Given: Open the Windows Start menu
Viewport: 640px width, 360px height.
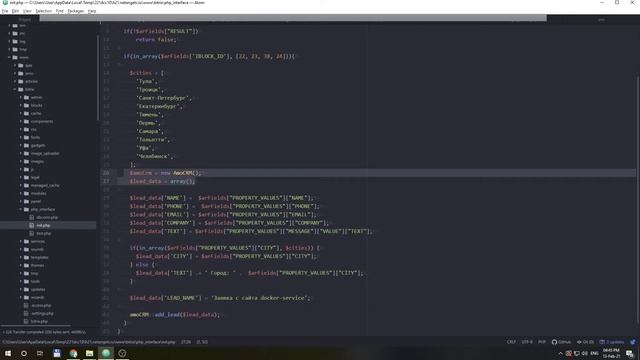Looking at the screenshot, I should point(8,353).
